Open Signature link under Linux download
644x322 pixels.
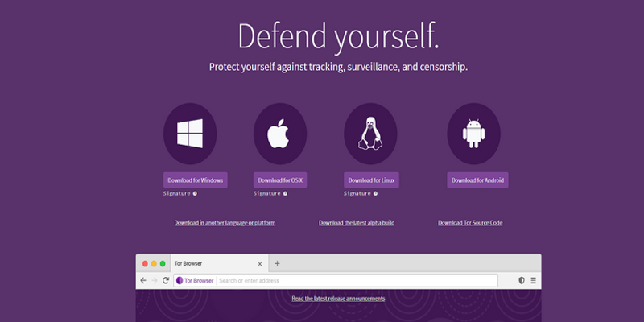[x=357, y=193]
